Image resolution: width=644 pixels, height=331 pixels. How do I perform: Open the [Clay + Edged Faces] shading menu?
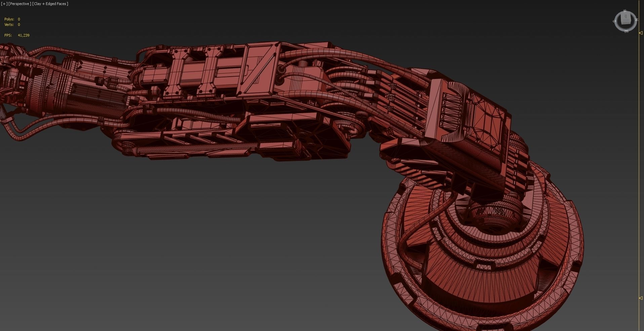click(x=50, y=4)
